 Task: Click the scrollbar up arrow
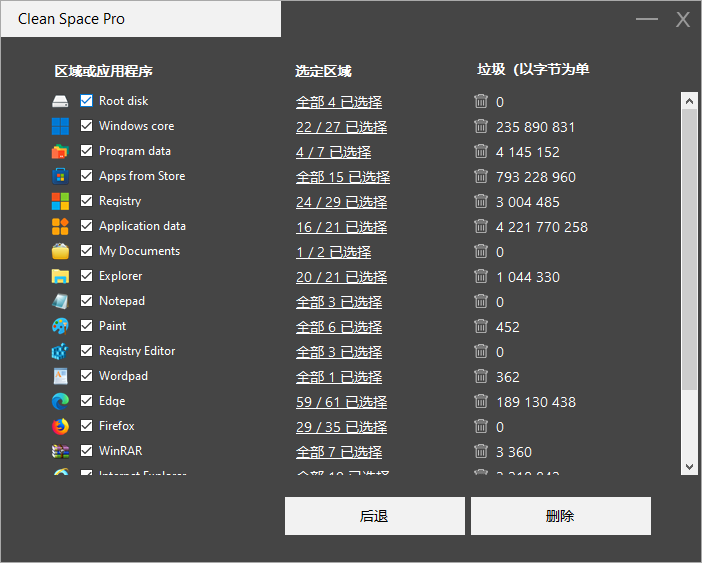(689, 101)
